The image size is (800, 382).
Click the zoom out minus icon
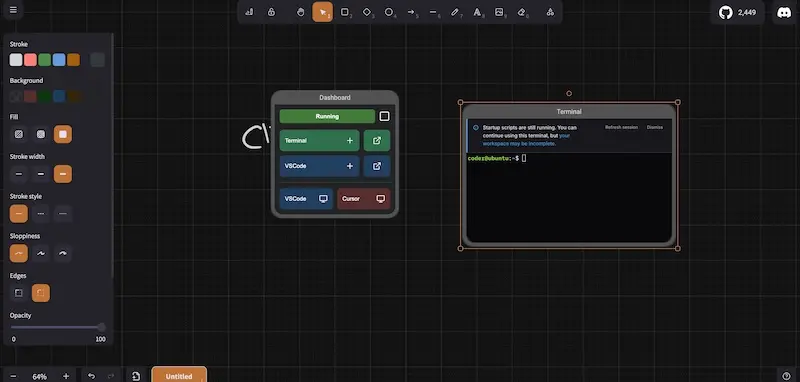[x=13, y=376]
